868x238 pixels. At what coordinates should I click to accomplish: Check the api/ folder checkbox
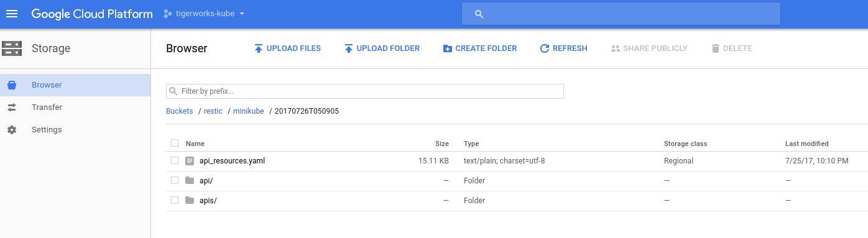pos(175,180)
